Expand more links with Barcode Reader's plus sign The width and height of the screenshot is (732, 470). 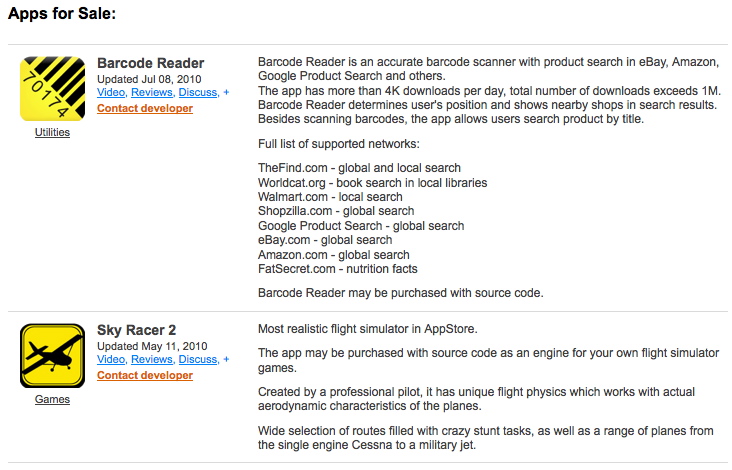pyautogui.click(x=226, y=92)
